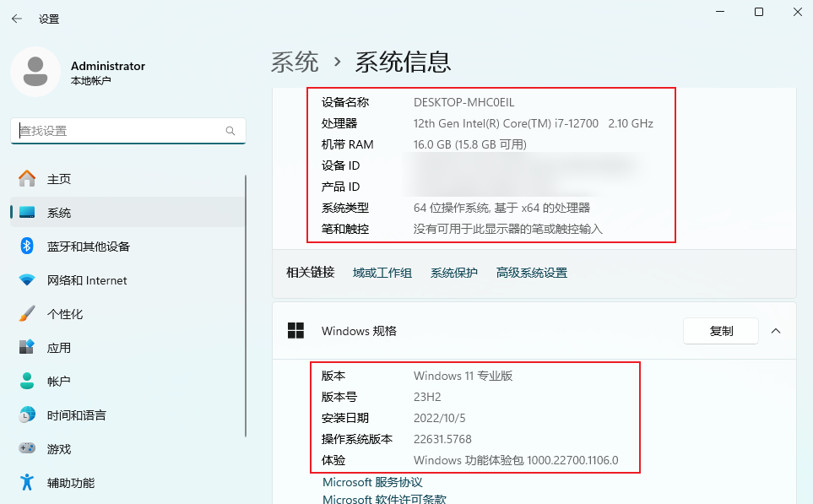Viewport: 813px width, 504px height.
Task: Open the 域或工作组 link
Action: coord(382,273)
